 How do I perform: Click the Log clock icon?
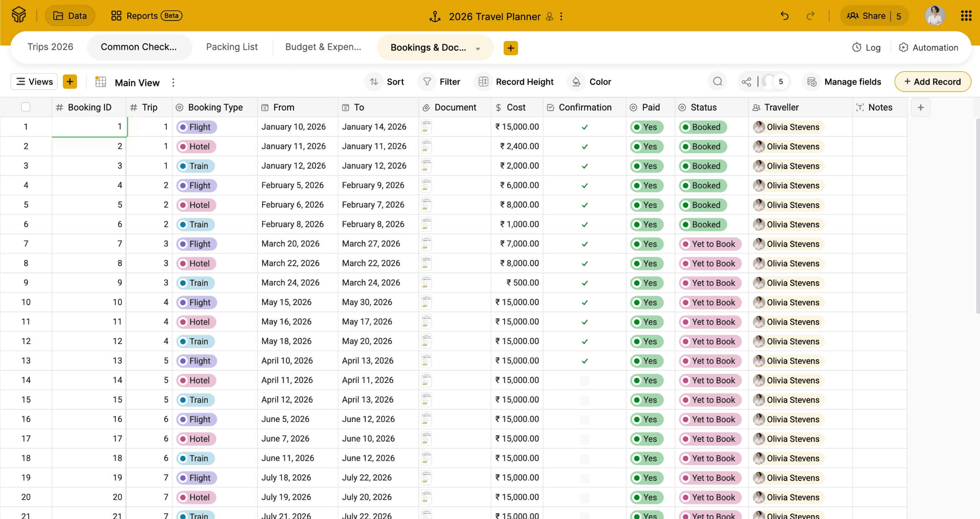tap(856, 47)
